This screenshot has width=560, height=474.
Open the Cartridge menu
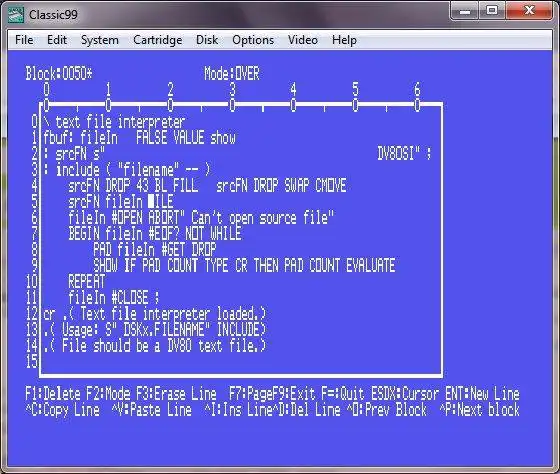pos(158,40)
